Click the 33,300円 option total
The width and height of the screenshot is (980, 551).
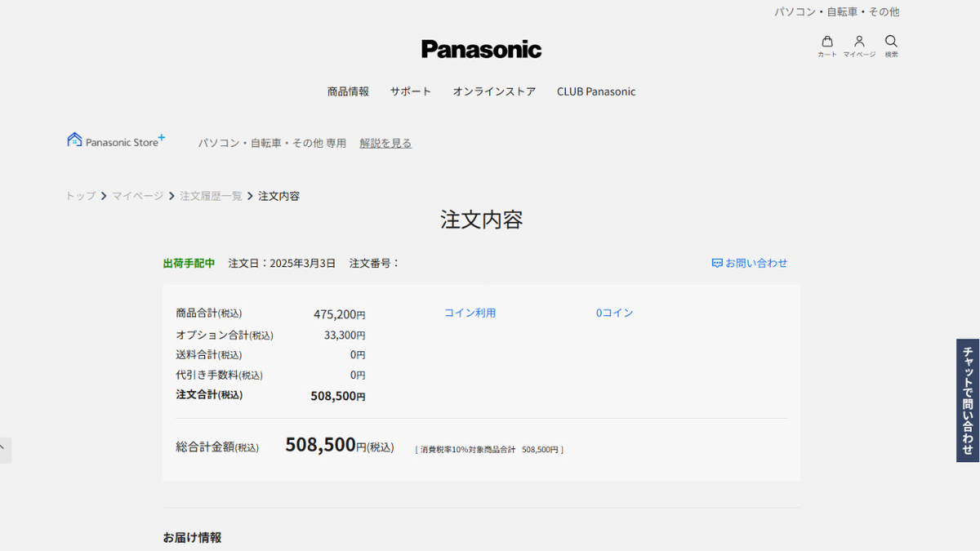coord(345,335)
